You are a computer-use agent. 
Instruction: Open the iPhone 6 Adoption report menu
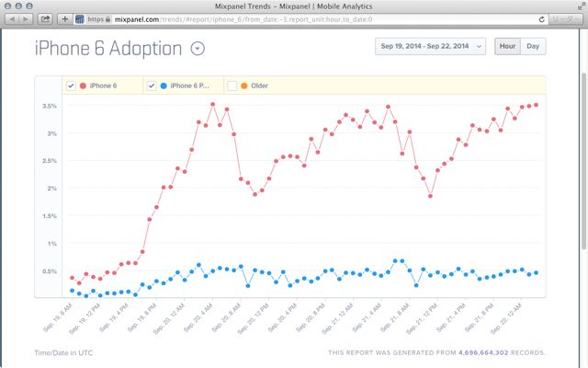click(x=198, y=49)
